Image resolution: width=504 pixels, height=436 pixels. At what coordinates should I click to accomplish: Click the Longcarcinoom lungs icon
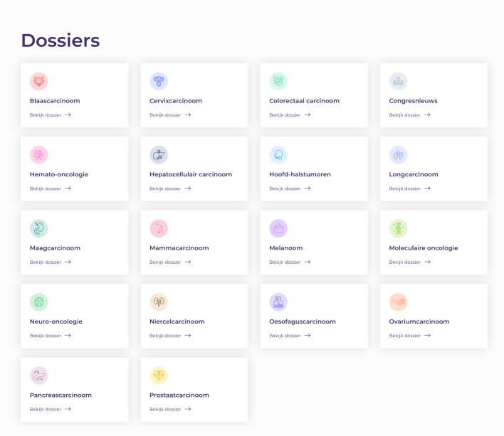(398, 155)
